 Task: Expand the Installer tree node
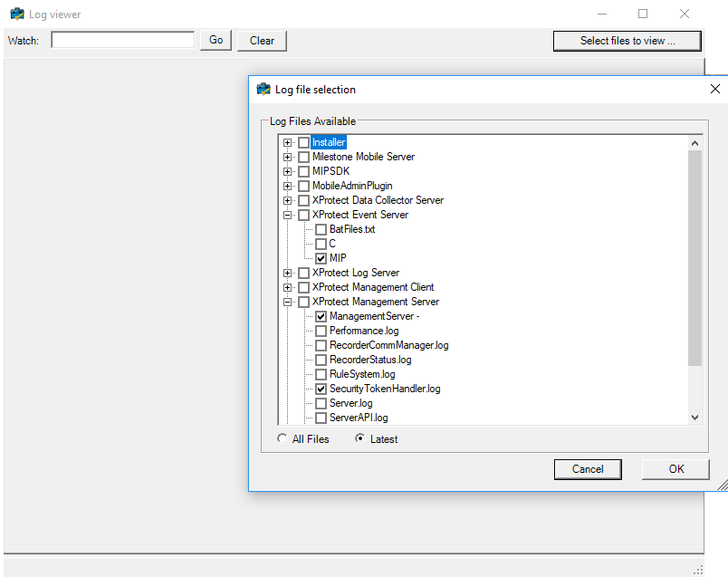pyautogui.click(x=287, y=142)
